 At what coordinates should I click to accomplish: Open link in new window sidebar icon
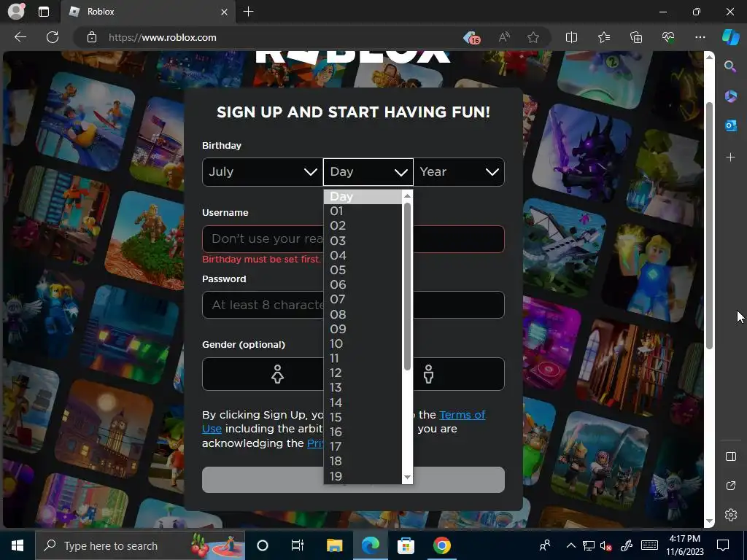click(x=731, y=486)
